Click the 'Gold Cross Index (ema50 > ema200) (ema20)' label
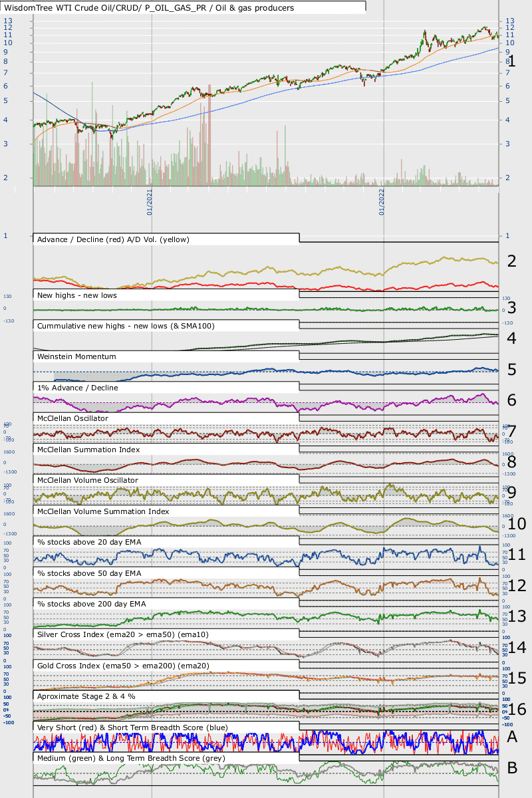 (124, 665)
